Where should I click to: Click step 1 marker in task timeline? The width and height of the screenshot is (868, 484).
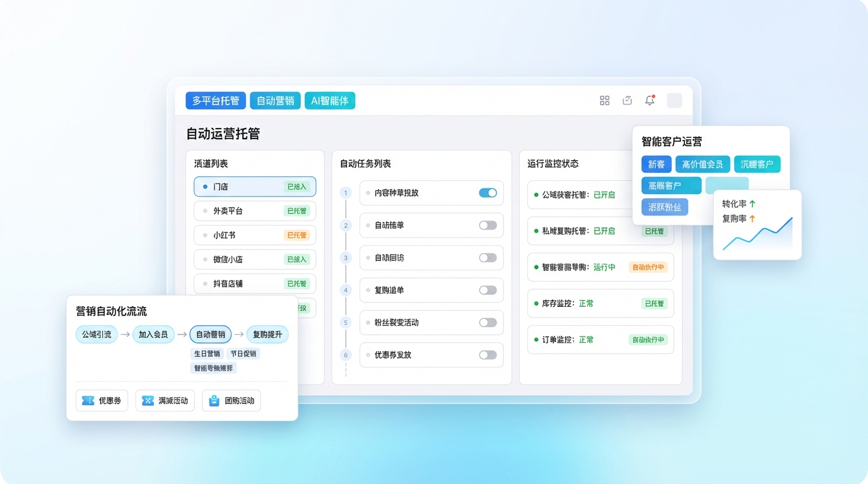coord(345,193)
